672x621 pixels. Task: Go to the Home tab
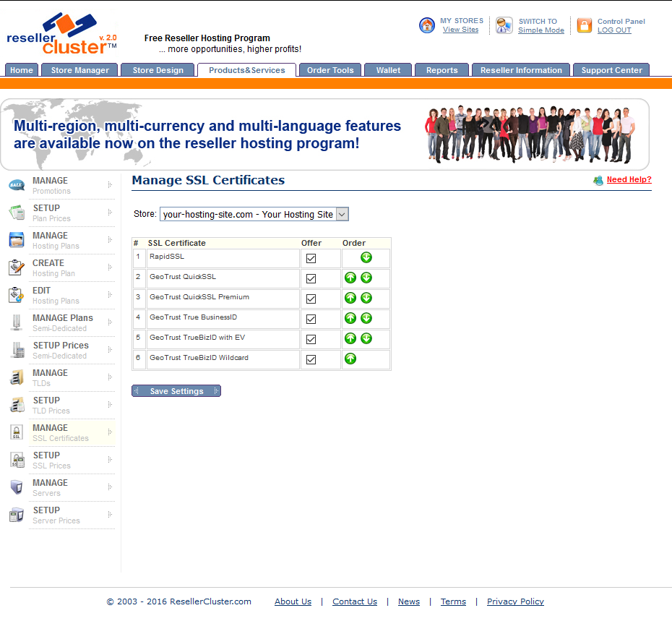click(22, 70)
